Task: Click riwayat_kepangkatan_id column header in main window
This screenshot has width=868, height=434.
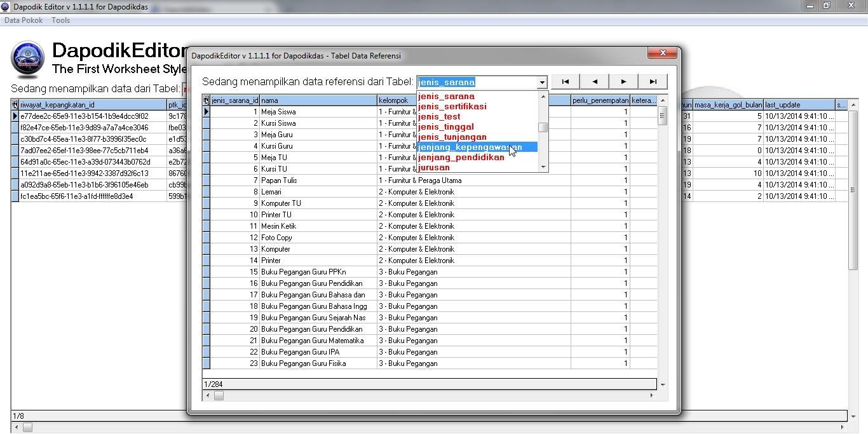Action: tap(93, 105)
